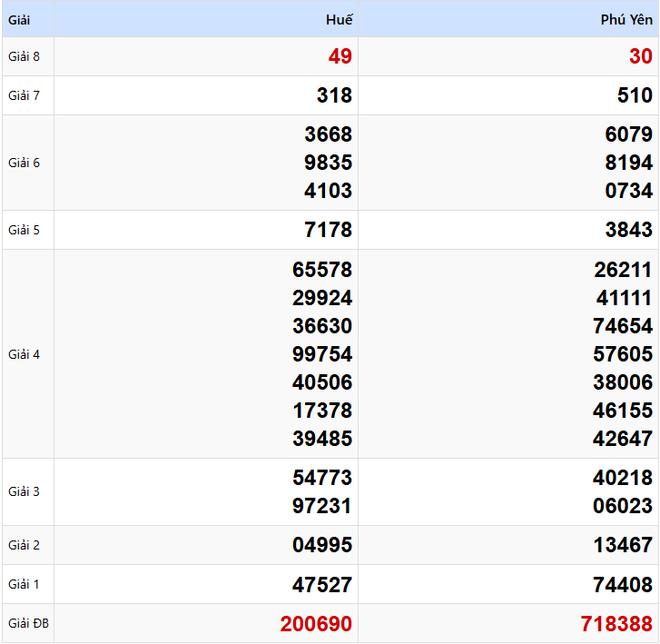
Task: Click Phú Yên number 41111
Action: click(625, 298)
